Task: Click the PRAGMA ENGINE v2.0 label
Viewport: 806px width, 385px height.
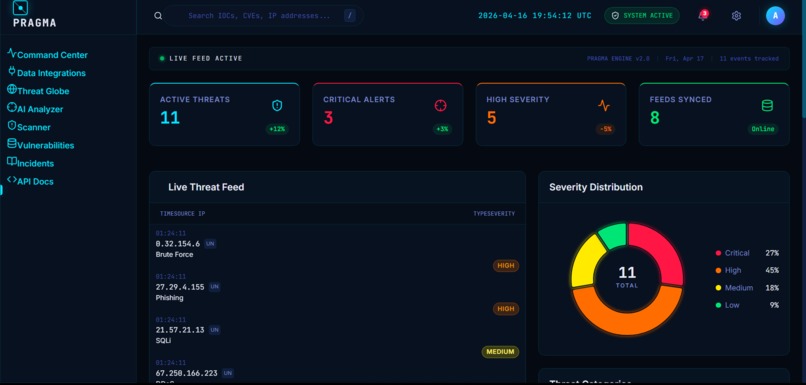Action: pyautogui.click(x=618, y=59)
